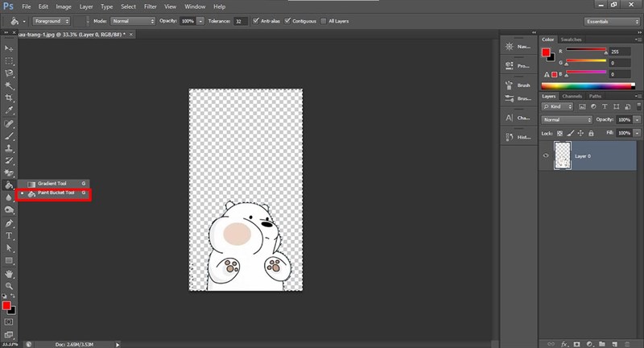644x348 pixels.
Task: Open the layer Kind filter dropdown
Action: 557,106
